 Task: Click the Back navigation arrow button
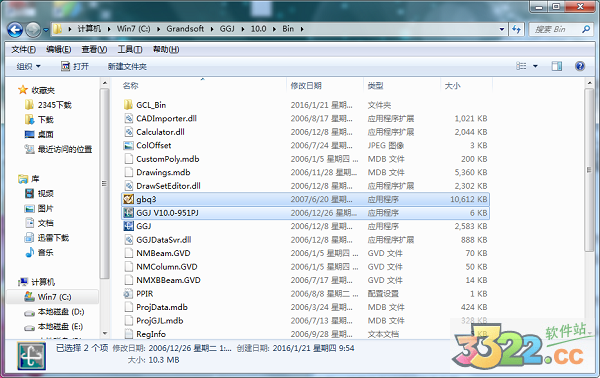[15, 29]
